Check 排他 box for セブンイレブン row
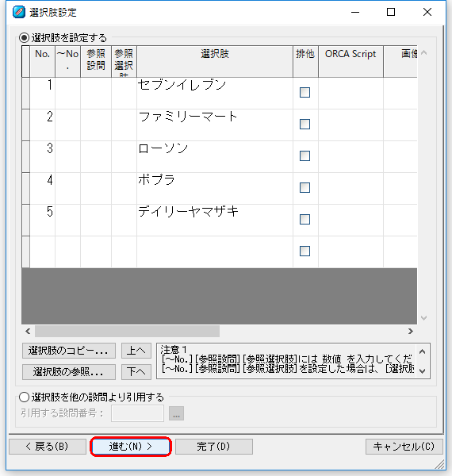Image resolution: width=452 pixels, height=476 pixels. click(x=305, y=92)
